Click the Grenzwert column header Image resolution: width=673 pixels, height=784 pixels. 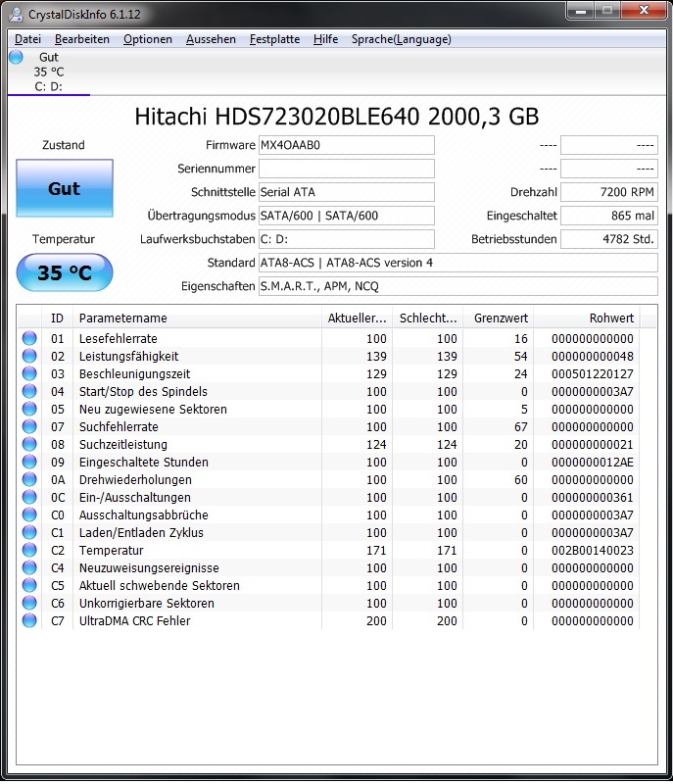(x=498, y=318)
